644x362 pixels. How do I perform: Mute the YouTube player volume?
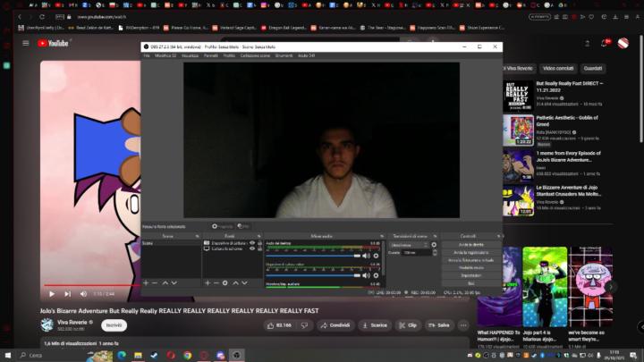pyautogui.click(x=83, y=294)
